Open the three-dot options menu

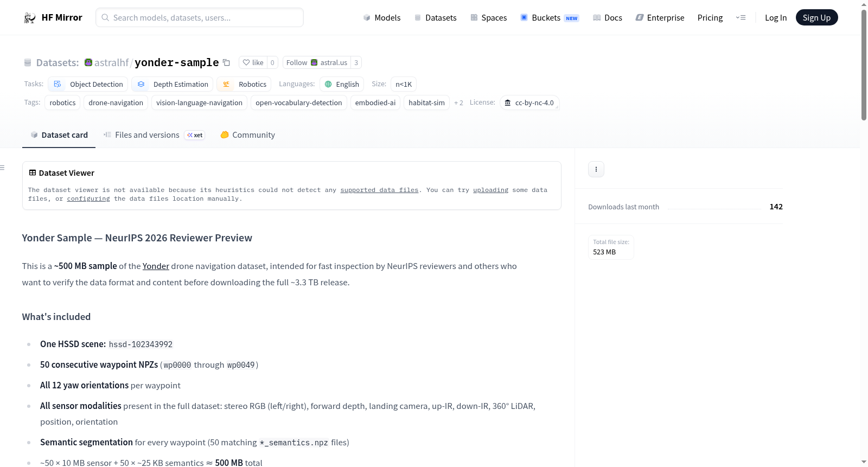pos(596,169)
